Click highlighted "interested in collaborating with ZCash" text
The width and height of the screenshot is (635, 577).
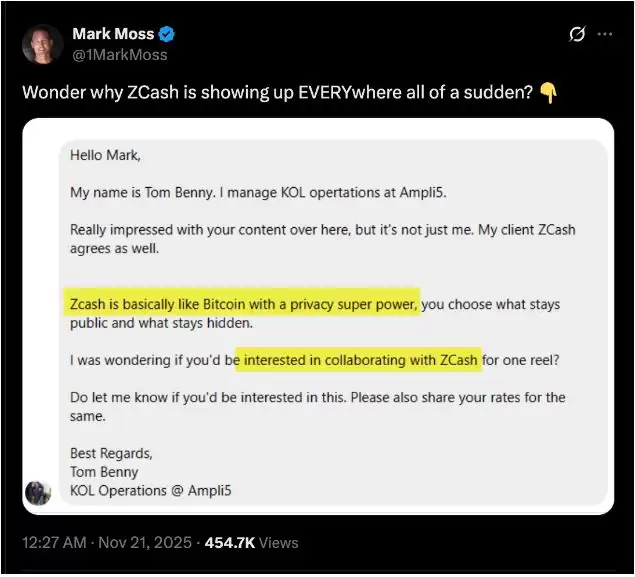[359, 359]
